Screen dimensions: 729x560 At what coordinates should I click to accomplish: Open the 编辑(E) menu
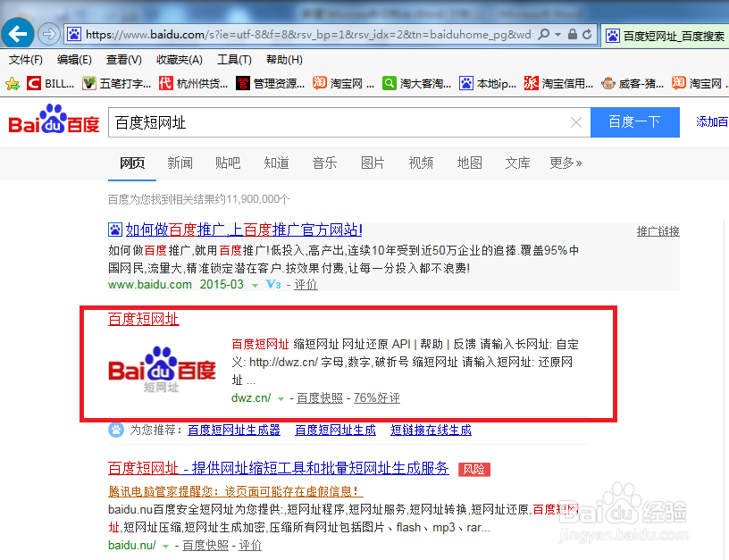tap(74, 60)
